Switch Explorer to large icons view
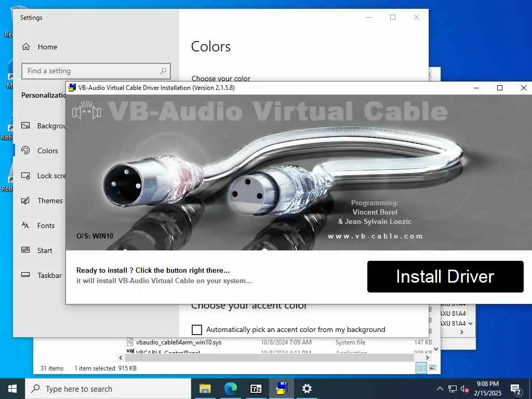The height and width of the screenshot is (399, 532). point(433,368)
